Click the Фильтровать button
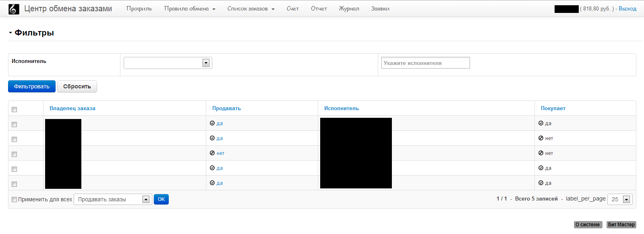The height and width of the screenshot is (234, 644). click(32, 86)
